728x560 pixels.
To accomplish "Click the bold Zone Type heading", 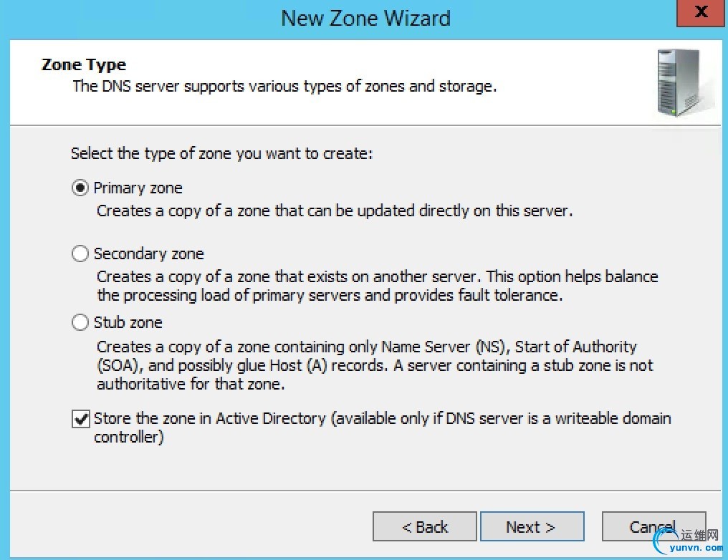I will 84,65.
